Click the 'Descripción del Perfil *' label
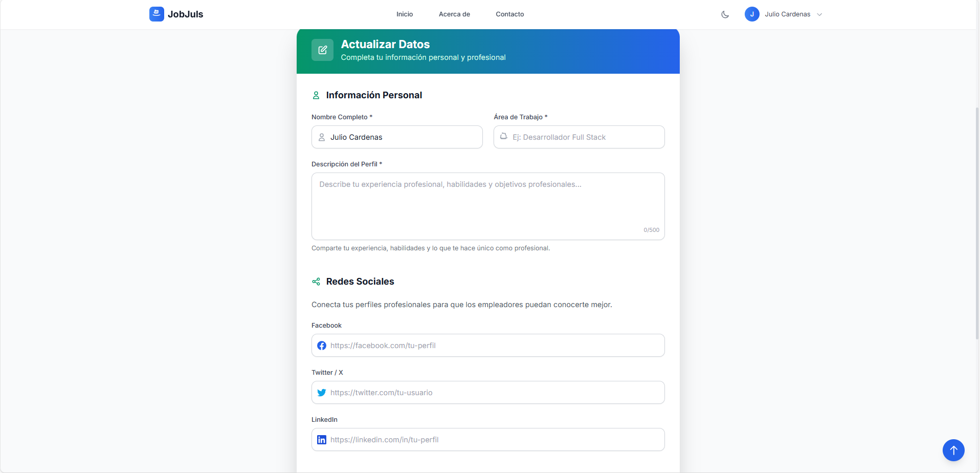Viewport: 980px width, 473px height. pos(347,164)
